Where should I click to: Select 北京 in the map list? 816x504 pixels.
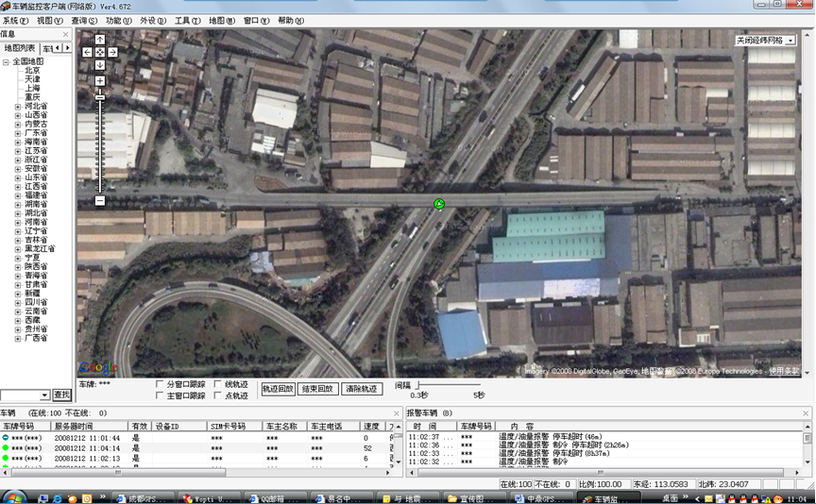click(32, 70)
